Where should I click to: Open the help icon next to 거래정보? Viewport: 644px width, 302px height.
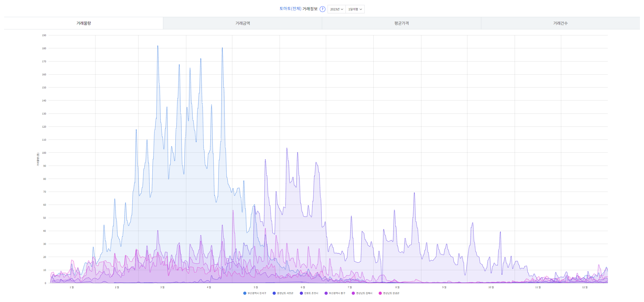(x=322, y=9)
